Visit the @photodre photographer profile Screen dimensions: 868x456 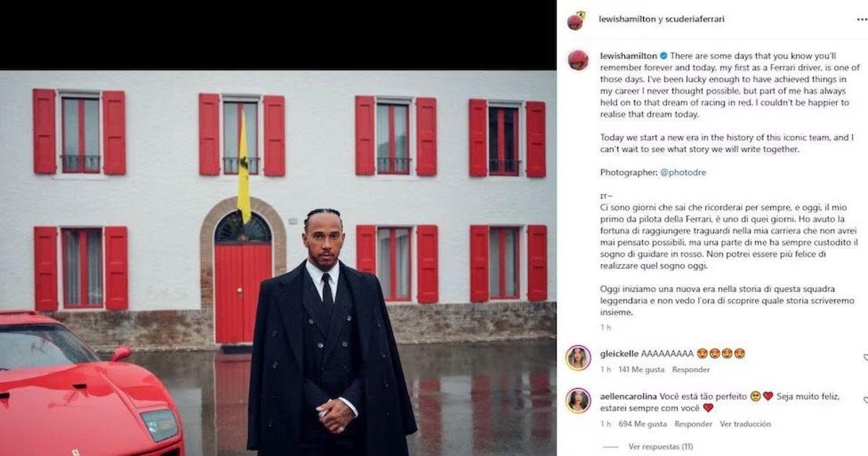point(684,173)
